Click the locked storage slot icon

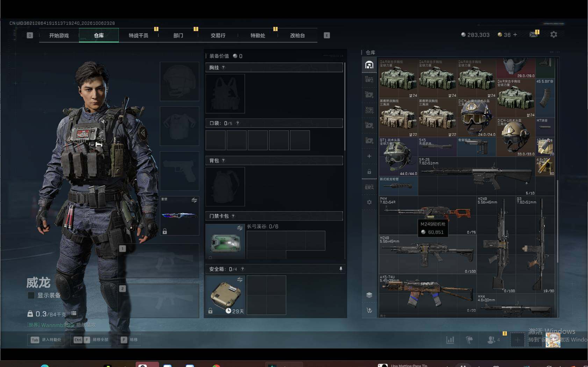(x=369, y=171)
